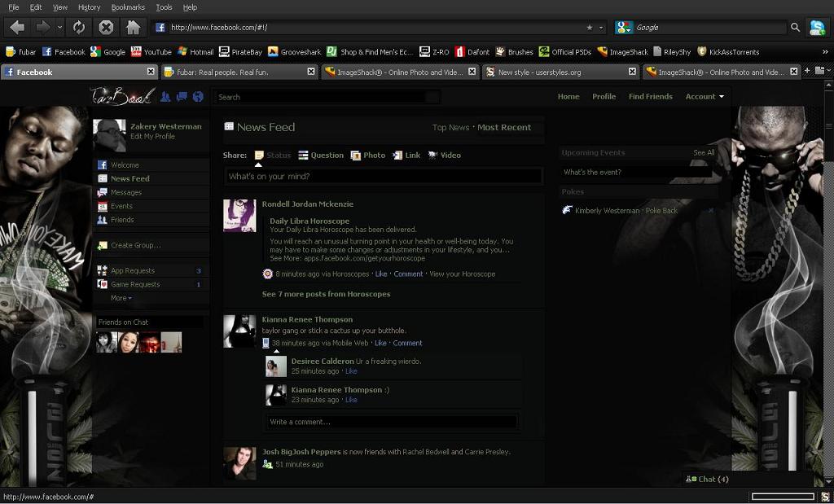
Task: Open the History menu
Action: click(89, 7)
